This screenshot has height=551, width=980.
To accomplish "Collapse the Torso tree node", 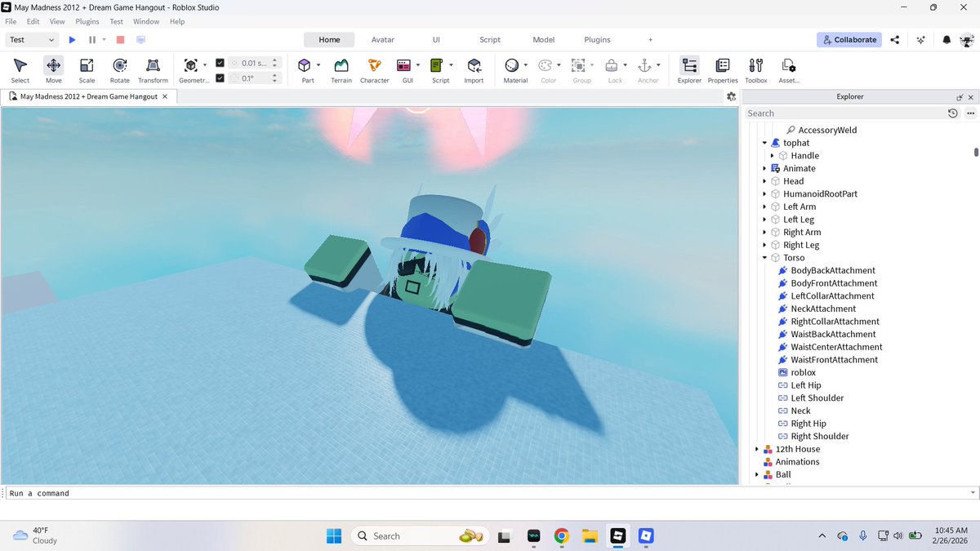I will (x=765, y=258).
